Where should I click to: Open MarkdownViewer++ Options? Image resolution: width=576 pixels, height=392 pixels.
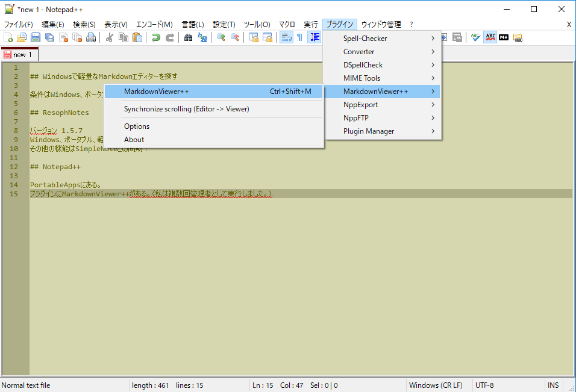click(x=214, y=126)
